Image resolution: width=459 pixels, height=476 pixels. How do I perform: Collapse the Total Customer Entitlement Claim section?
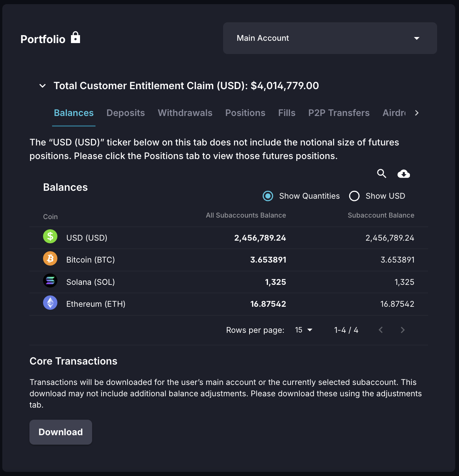tap(43, 86)
